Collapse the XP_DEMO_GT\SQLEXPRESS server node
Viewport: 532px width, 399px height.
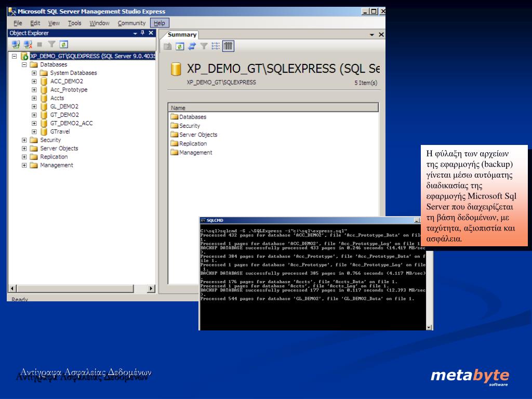pyautogui.click(x=14, y=56)
